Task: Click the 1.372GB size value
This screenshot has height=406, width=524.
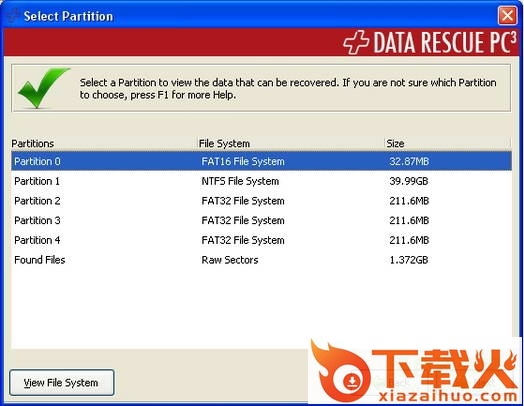Action: [409, 260]
